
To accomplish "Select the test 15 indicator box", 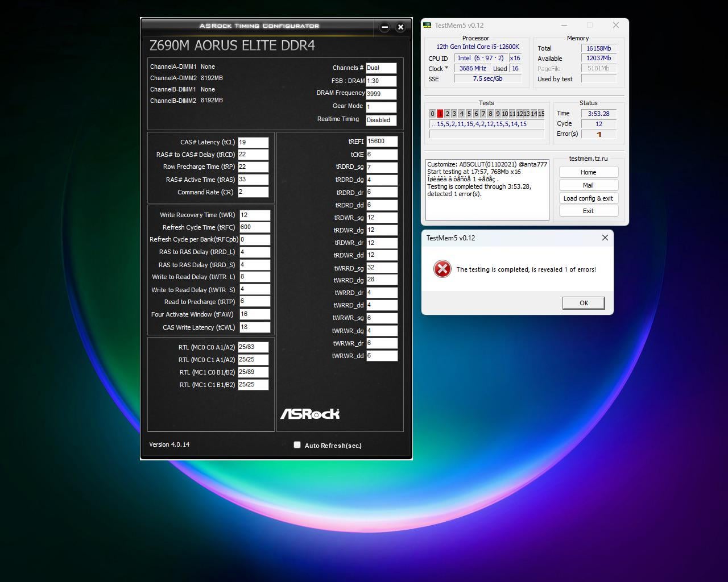I will point(541,114).
